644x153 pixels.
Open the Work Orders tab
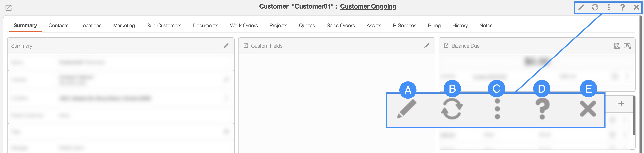click(244, 25)
